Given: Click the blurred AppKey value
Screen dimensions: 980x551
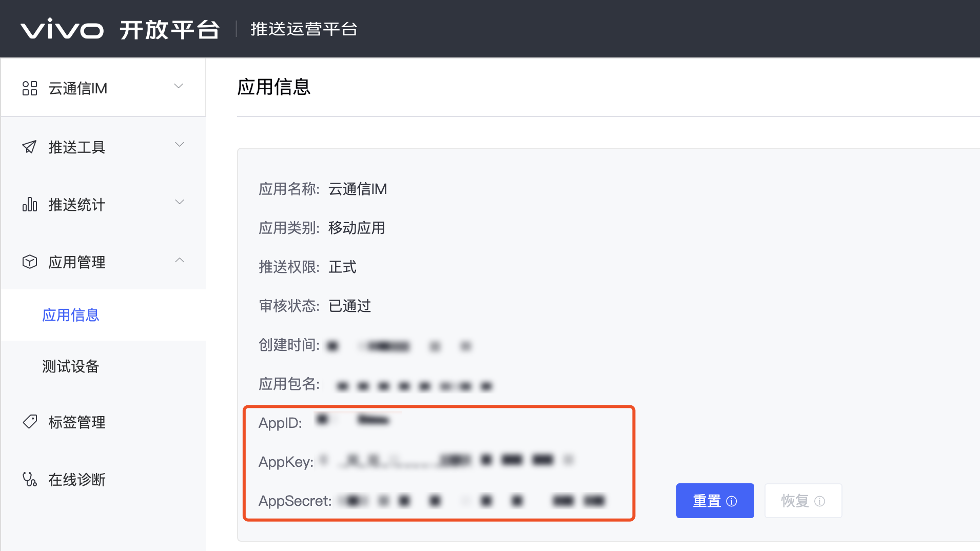Looking at the screenshot, I should pos(446,460).
